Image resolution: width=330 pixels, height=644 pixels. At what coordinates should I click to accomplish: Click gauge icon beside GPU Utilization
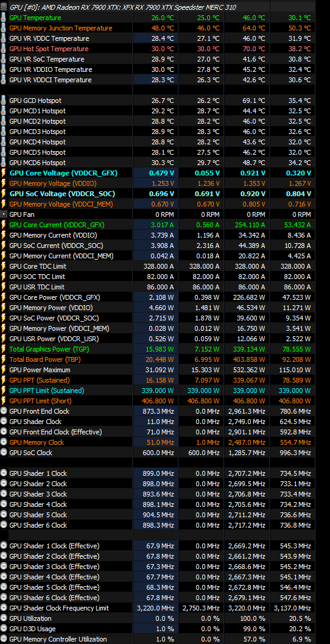click(4, 618)
